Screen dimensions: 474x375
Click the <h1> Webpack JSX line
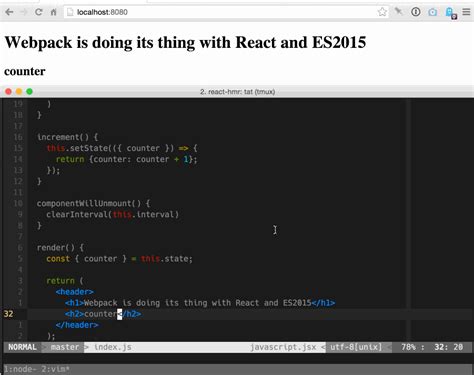[x=200, y=303]
